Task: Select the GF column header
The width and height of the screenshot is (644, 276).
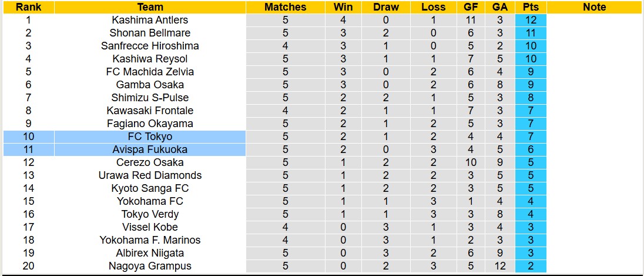Action: tap(471, 7)
